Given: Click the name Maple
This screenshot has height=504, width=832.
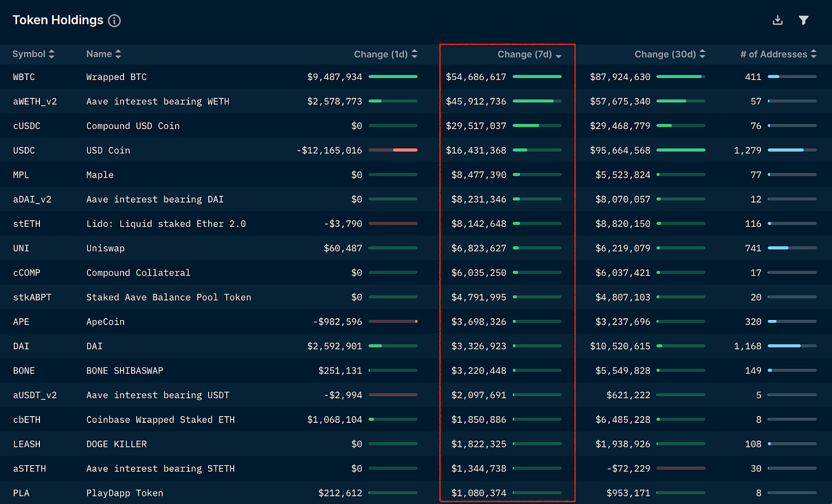Looking at the screenshot, I should pyautogui.click(x=100, y=175).
